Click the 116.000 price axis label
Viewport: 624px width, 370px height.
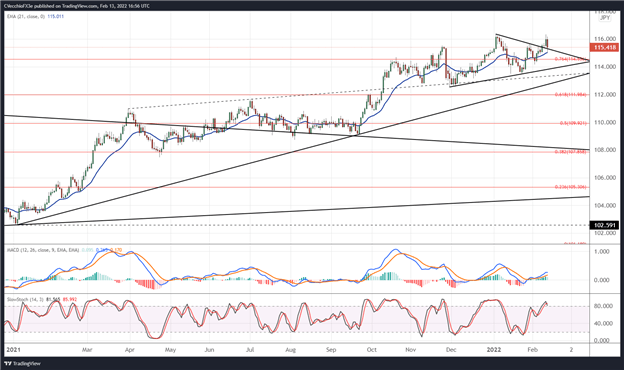click(604, 39)
